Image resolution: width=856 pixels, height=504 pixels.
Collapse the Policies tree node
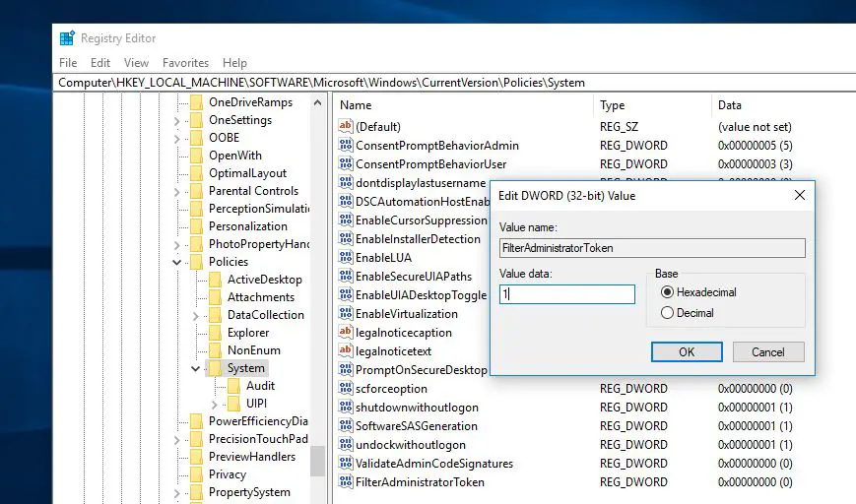coord(177,262)
